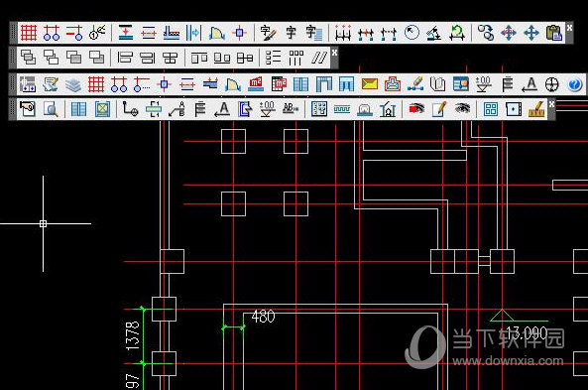The width and height of the screenshot is (588, 390).
Task: Open the book icon
Action: 437,84
